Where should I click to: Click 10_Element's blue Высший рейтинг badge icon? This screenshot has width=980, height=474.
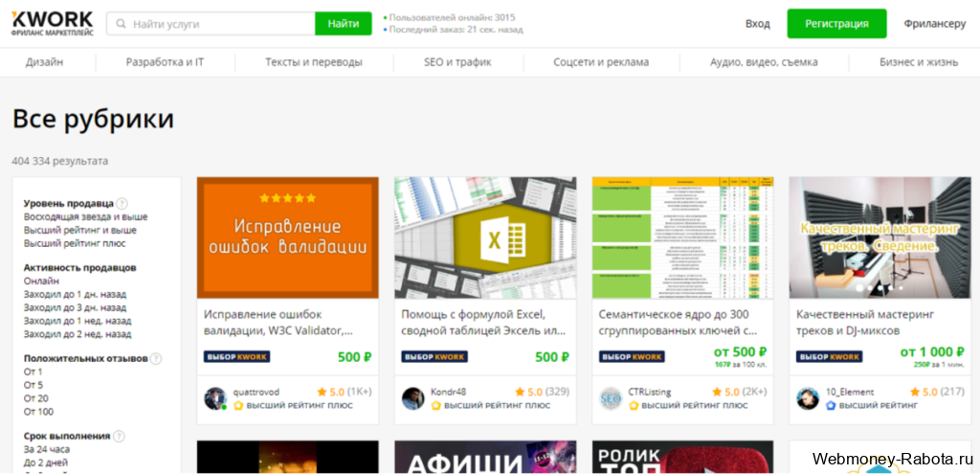click(831, 405)
